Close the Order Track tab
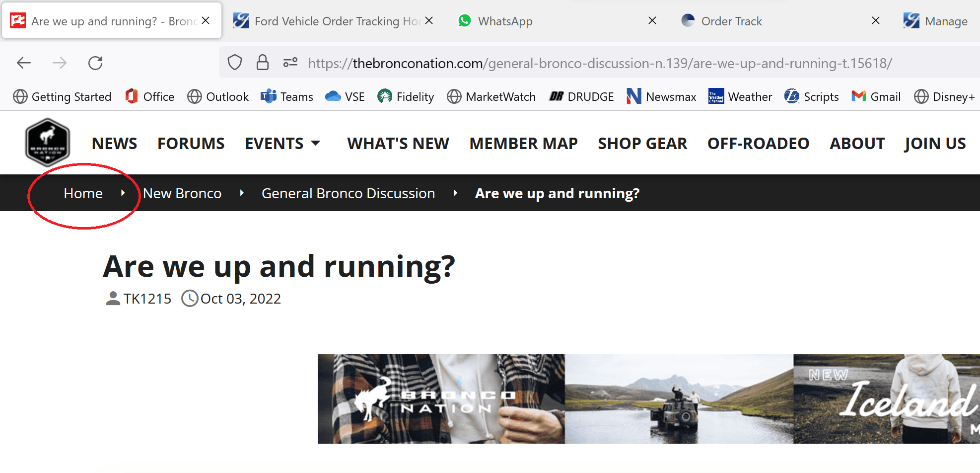The image size is (980, 473). [x=876, y=20]
